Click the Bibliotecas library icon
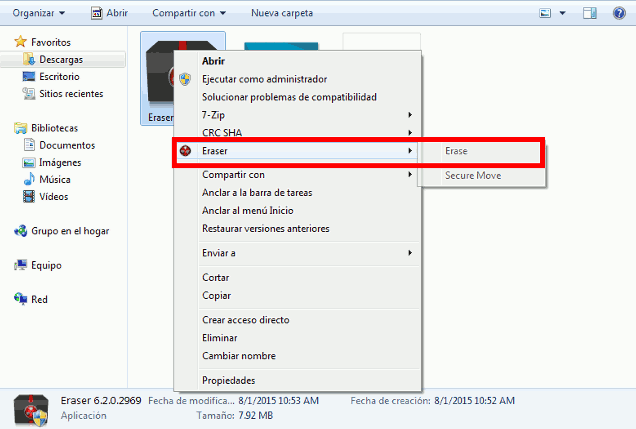Viewport: 636px width, 429px height. tap(20, 128)
